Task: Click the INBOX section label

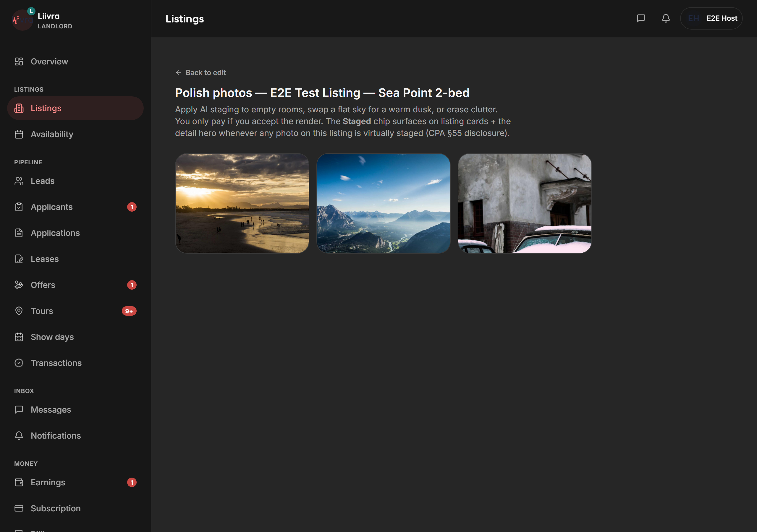Action: click(24, 391)
